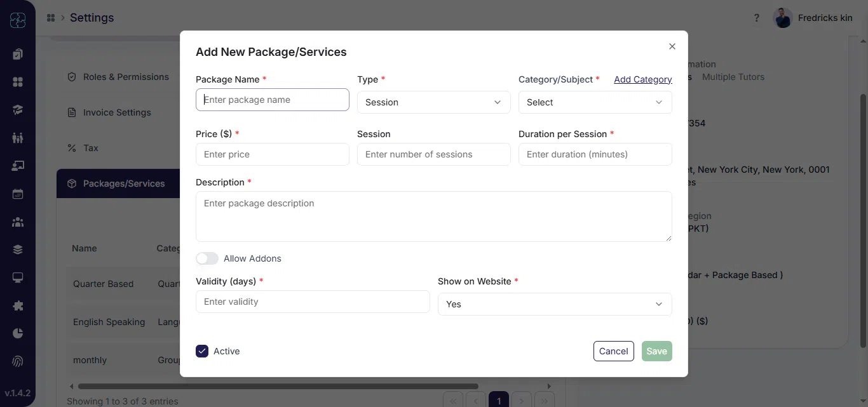Click the help question mark icon
868x407 pixels.
[756, 18]
